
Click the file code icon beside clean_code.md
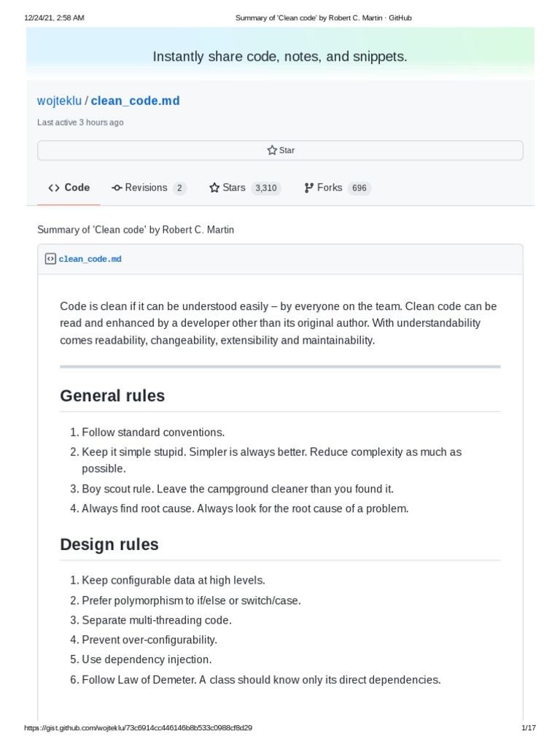50,259
